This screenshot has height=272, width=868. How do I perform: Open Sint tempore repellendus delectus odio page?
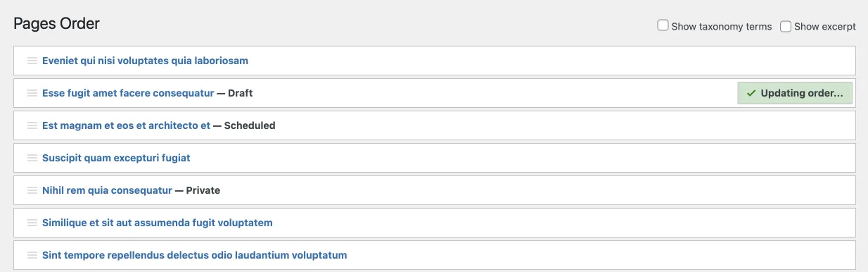click(194, 255)
